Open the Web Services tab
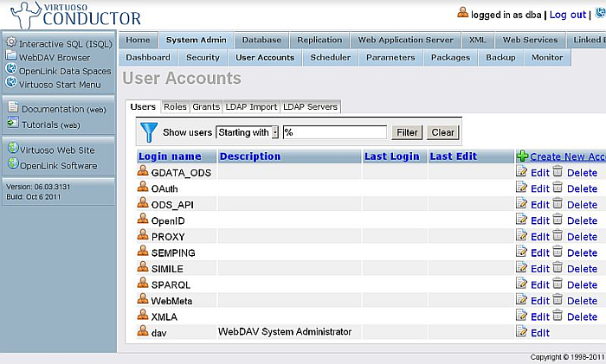Viewport: 606px width, 364px height. [530, 40]
